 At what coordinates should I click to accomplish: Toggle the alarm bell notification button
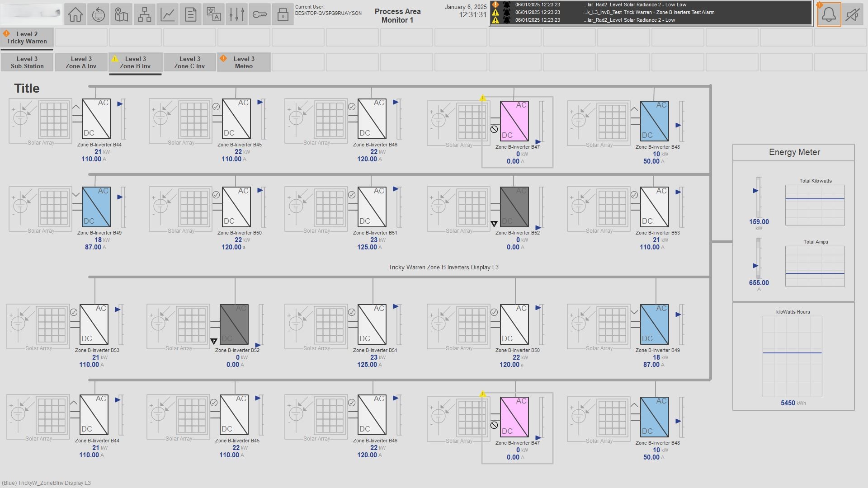pyautogui.click(x=829, y=14)
